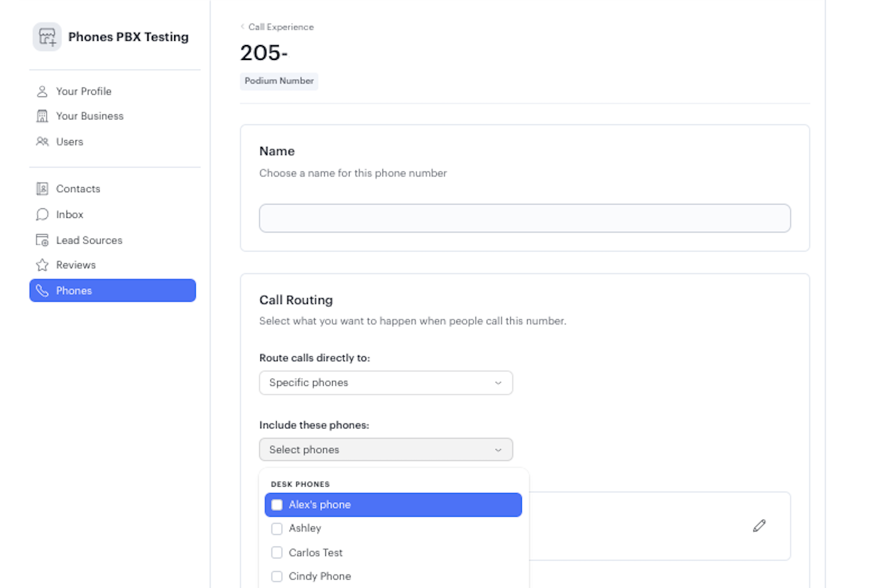Click the phone number name input field

pos(524,218)
